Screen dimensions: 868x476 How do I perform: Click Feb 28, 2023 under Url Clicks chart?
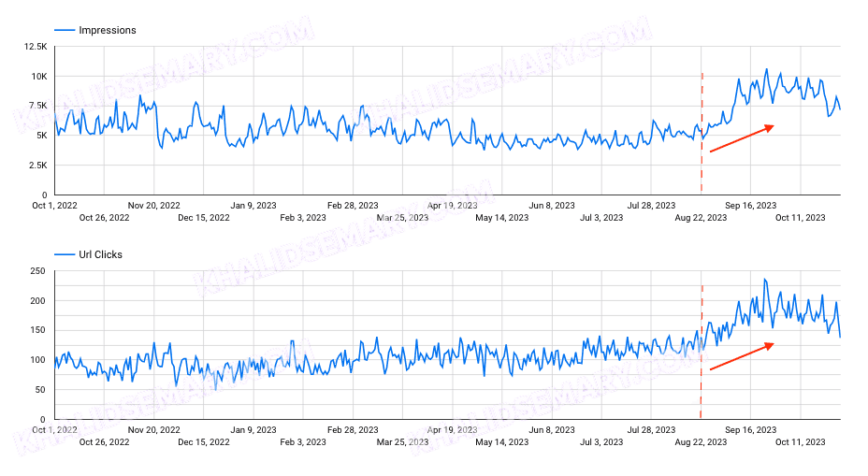point(353,429)
